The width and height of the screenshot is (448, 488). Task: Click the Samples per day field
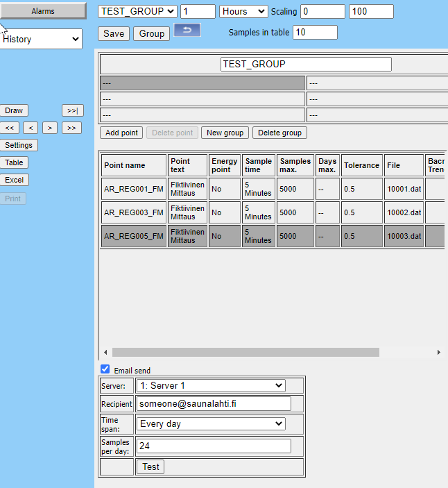214,446
